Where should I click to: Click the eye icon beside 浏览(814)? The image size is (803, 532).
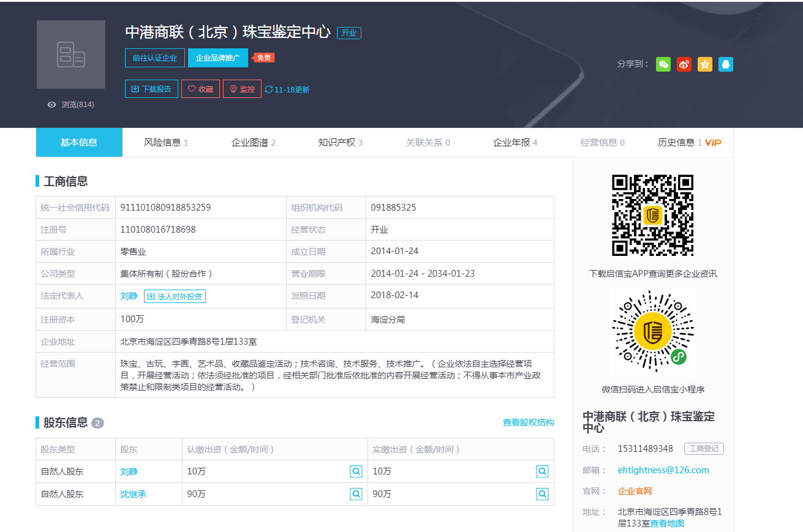(x=52, y=105)
